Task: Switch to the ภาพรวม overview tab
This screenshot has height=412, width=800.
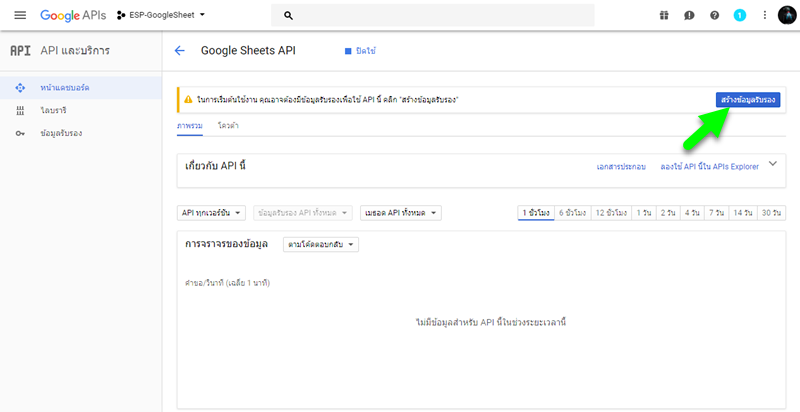Action: (x=190, y=125)
